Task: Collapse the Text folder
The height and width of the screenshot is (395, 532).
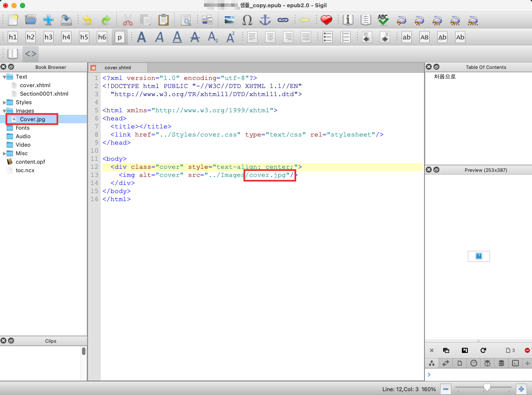Action: pyautogui.click(x=4, y=77)
